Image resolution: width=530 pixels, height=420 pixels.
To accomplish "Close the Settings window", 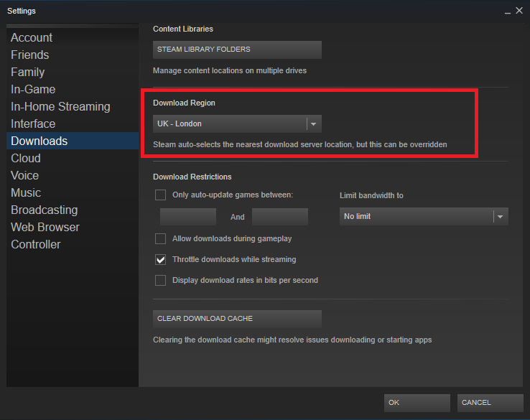I will 519,11.
